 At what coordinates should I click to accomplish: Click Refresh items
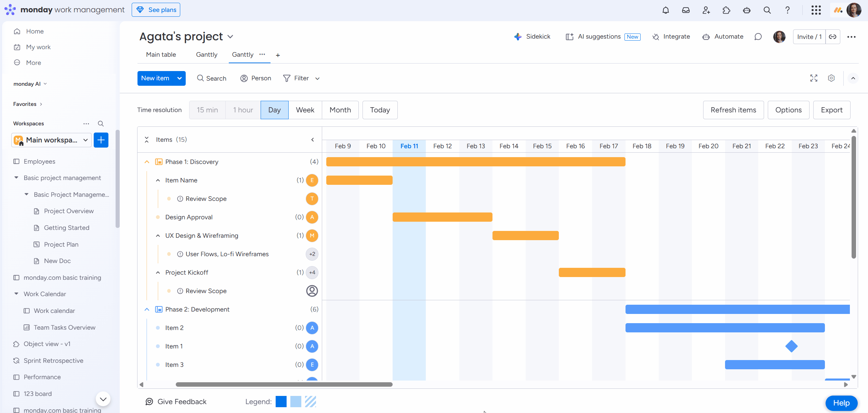(x=733, y=110)
